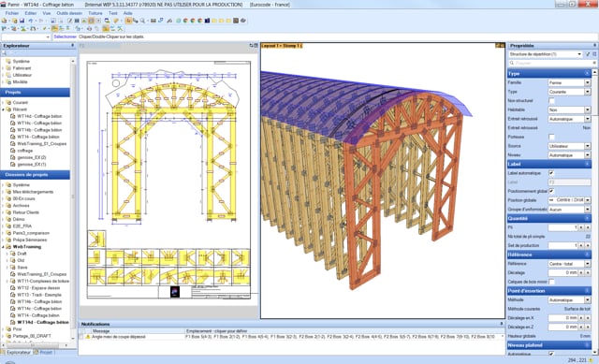599x364 pixels.
Task: Open the WT14c - Coffrage béton recent project
Action: (39, 123)
